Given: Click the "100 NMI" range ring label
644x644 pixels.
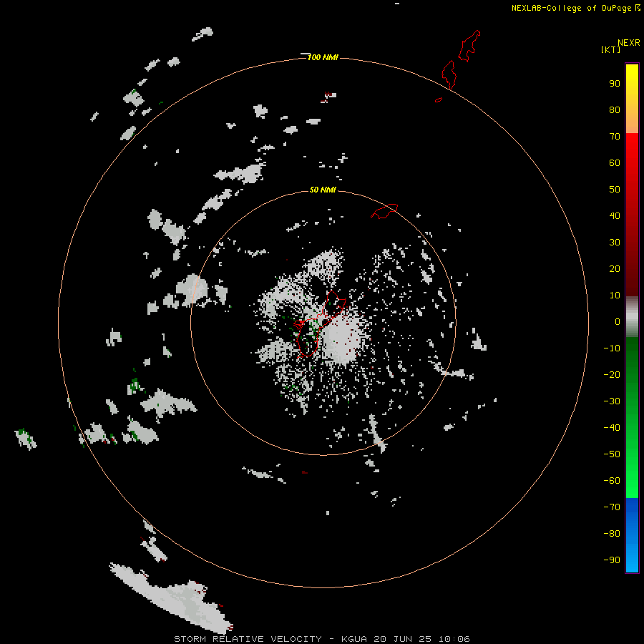Looking at the screenshot, I should [x=323, y=57].
